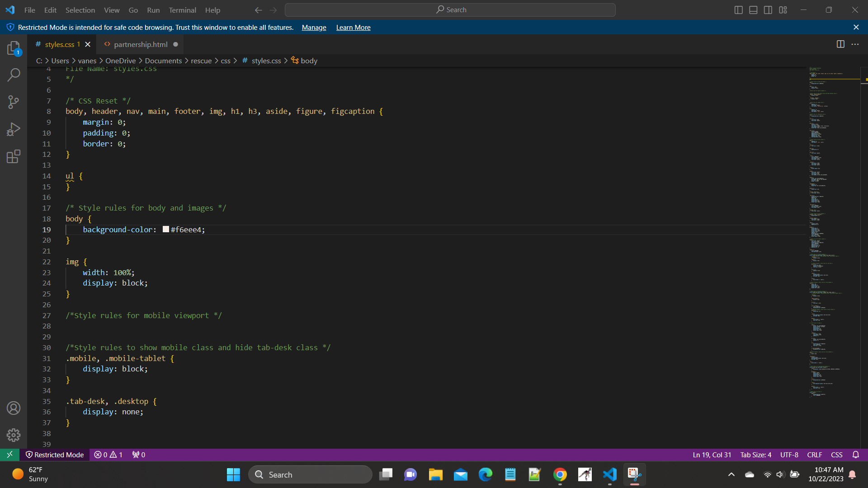The image size is (868, 488).
Task: Toggle the primary side bar layout icon
Action: click(738, 10)
